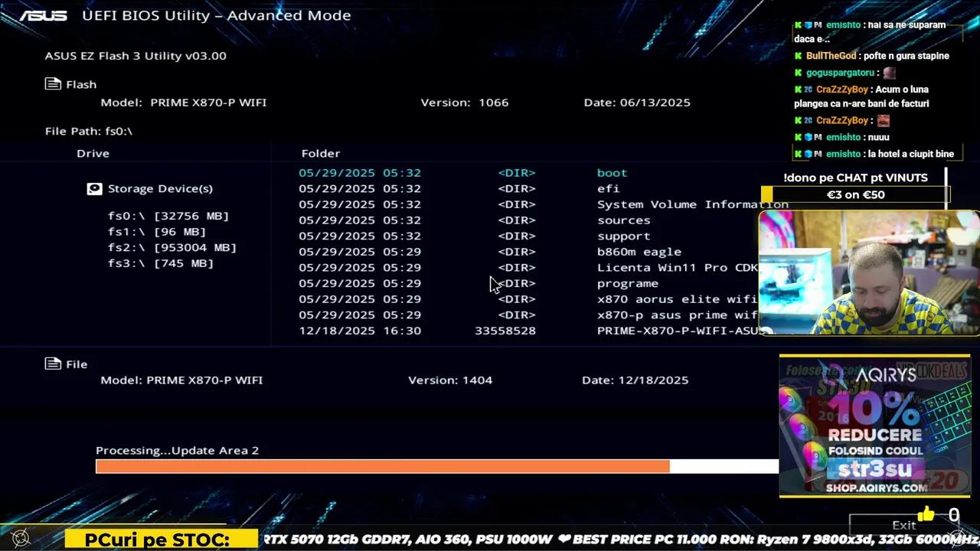980x551 pixels.
Task: Open the Licenta Win11 Pro folder
Action: pyautogui.click(x=678, y=267)
